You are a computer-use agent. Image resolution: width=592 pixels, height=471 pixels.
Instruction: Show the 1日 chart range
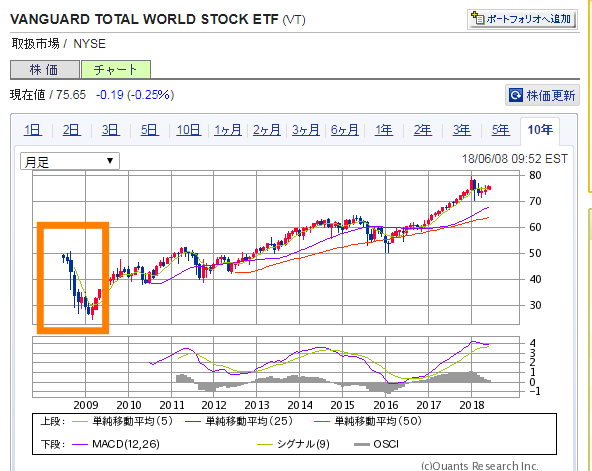point(33,130)
